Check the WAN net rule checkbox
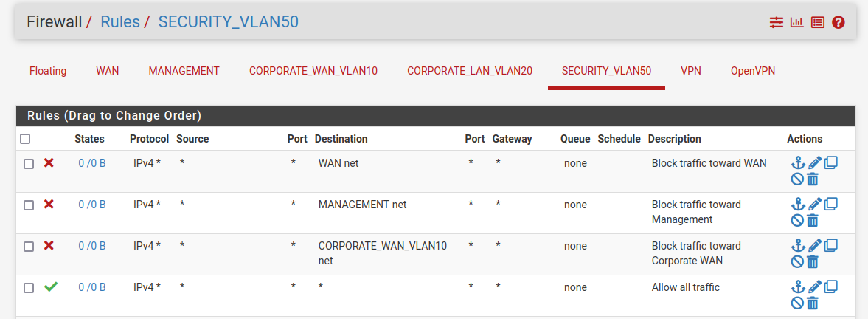This screenshot has height=319, width=868. [x=29, y=164]
